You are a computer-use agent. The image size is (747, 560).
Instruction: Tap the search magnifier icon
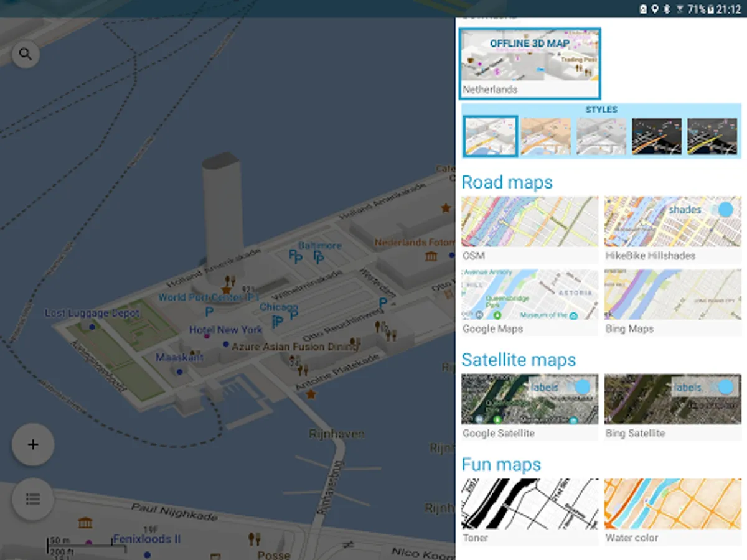click(26, 55)
